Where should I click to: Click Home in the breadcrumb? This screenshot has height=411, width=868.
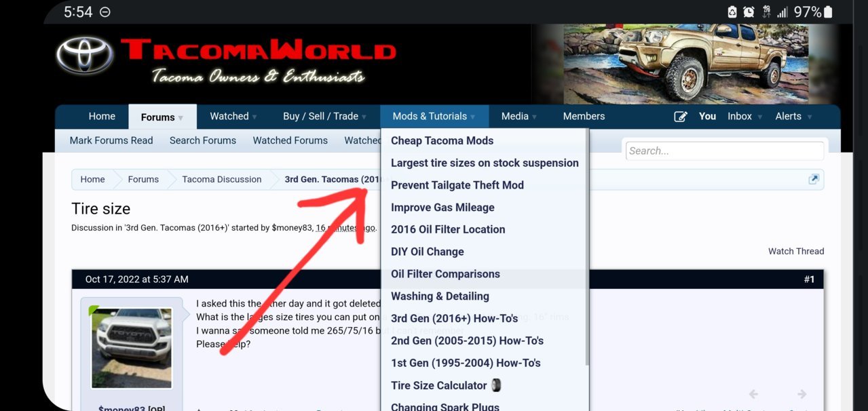92,179
